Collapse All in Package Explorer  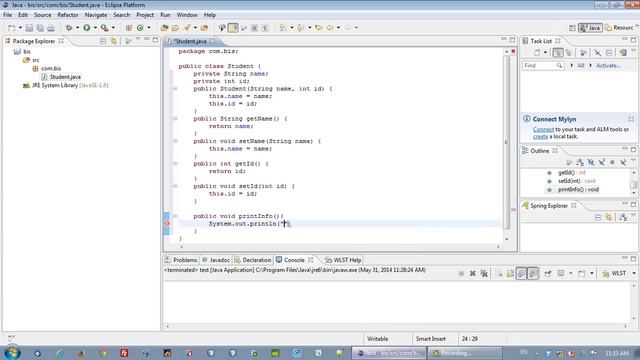coord(103,41)
